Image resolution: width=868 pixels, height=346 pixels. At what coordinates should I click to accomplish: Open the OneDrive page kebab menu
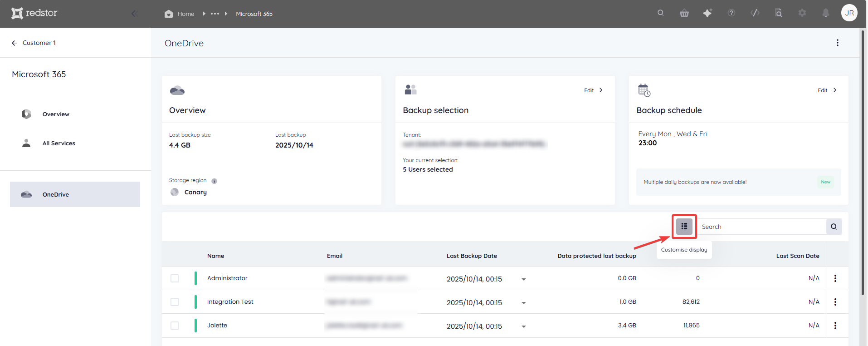tap(838, 43)
